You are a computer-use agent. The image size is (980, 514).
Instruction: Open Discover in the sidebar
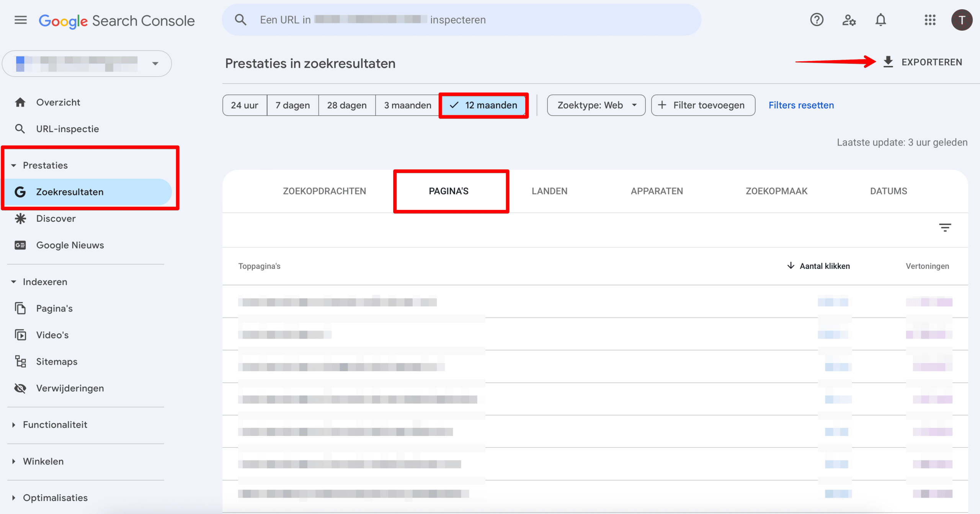87,218
